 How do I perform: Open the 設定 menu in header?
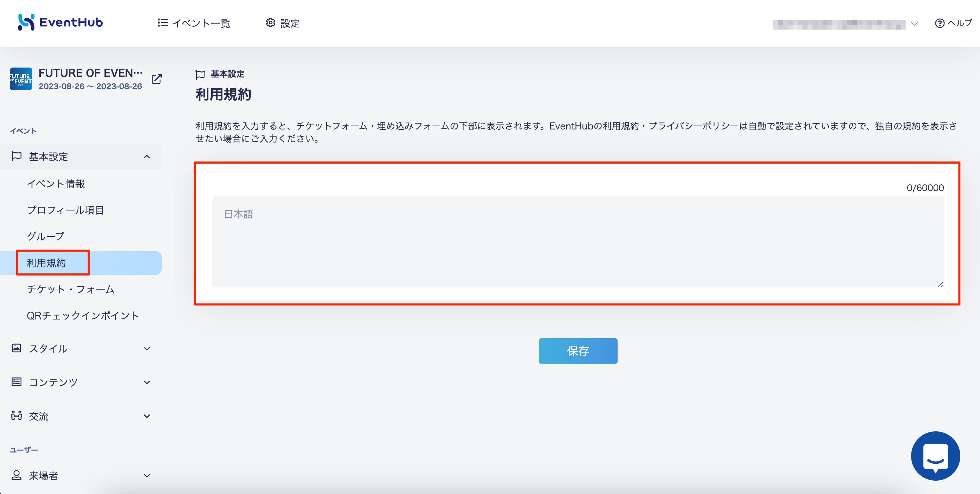tap(283, 23)
